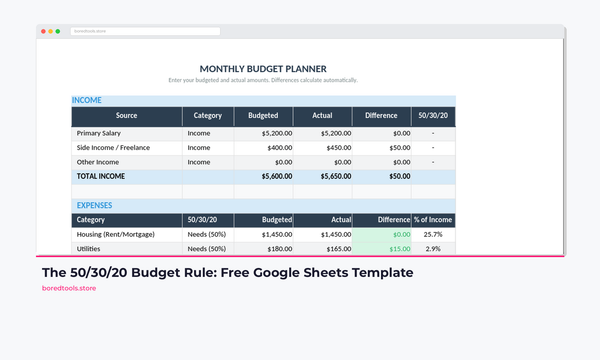Select the 25.7% of income cell
Viewport: 600px width, 360px height.
pyautogui.click(x=433, y=235)
